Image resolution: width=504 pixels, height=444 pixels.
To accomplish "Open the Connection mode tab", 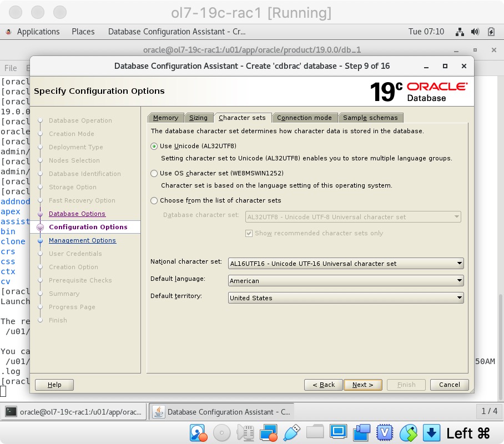I will [304, 118].
